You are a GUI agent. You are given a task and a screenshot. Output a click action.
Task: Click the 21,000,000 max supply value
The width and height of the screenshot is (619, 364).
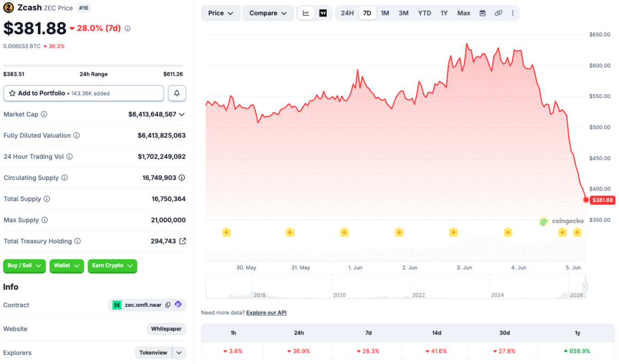(x=168, y=220)
